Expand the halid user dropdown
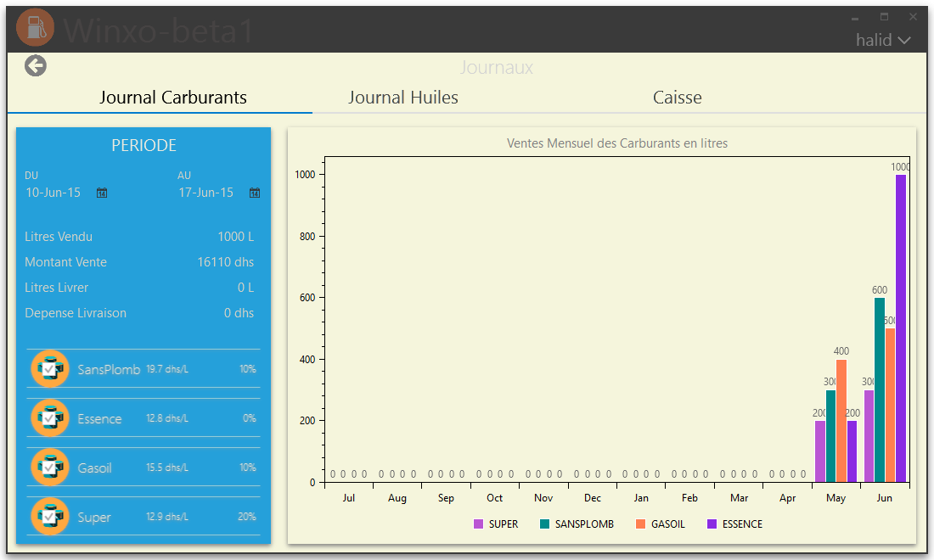 [883, 41]
